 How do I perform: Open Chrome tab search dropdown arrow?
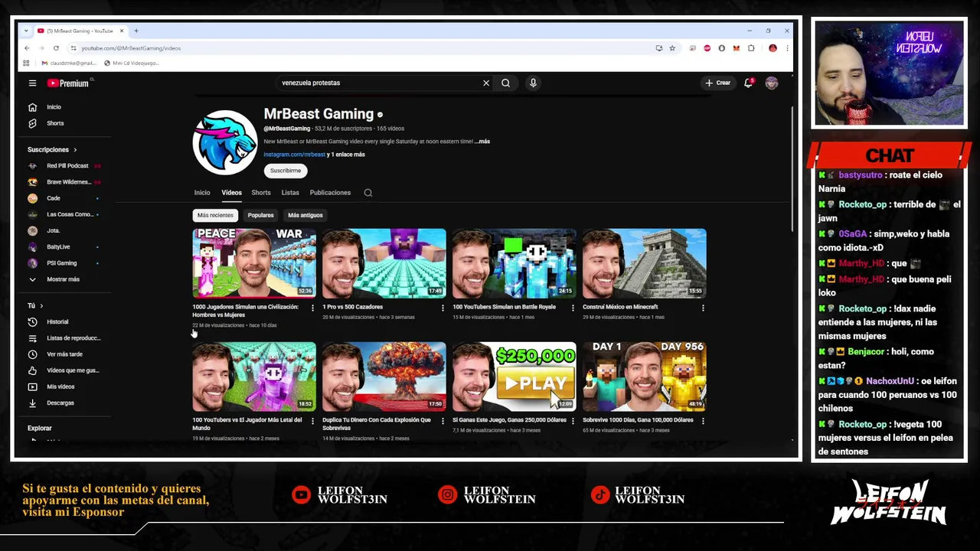pyautogui.click(x=27, y=31)
